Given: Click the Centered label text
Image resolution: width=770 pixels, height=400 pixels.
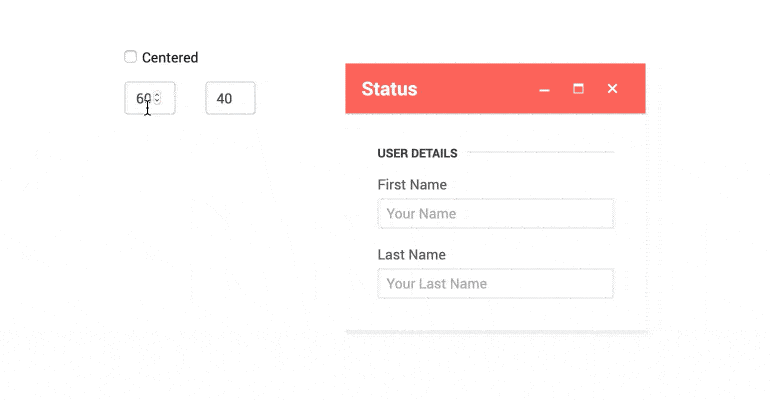Looking at the screenshot, I should (x=170, y=57).
